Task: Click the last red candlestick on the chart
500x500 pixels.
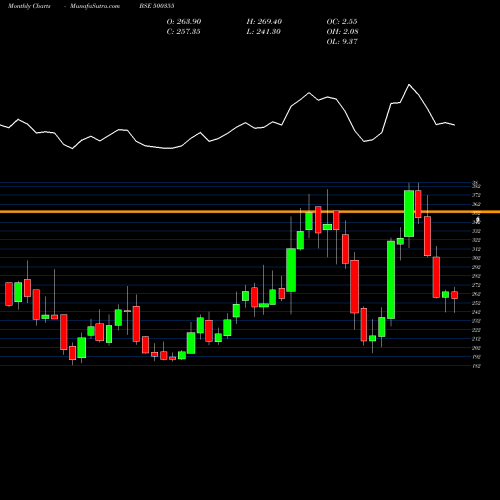Action: (x=454, y=295)
